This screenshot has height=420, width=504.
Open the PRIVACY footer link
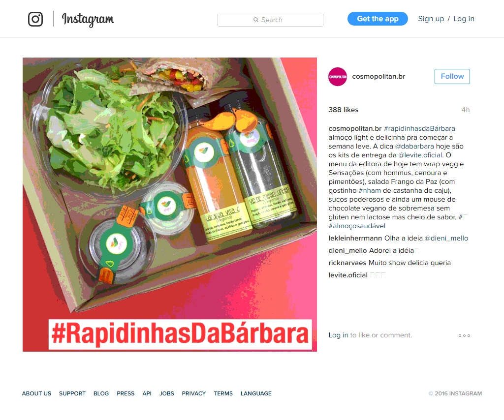pos(193,393)
